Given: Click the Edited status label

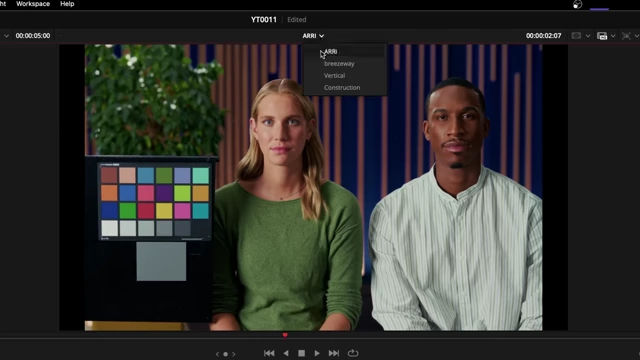Looking at the screenshot, I should pos(297,20).
